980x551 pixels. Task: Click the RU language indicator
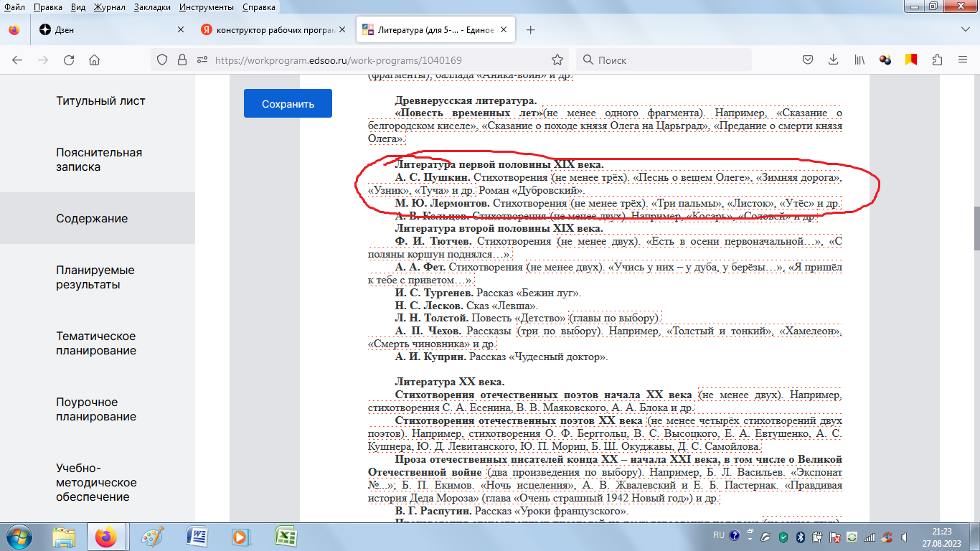[x=719, y=535]
